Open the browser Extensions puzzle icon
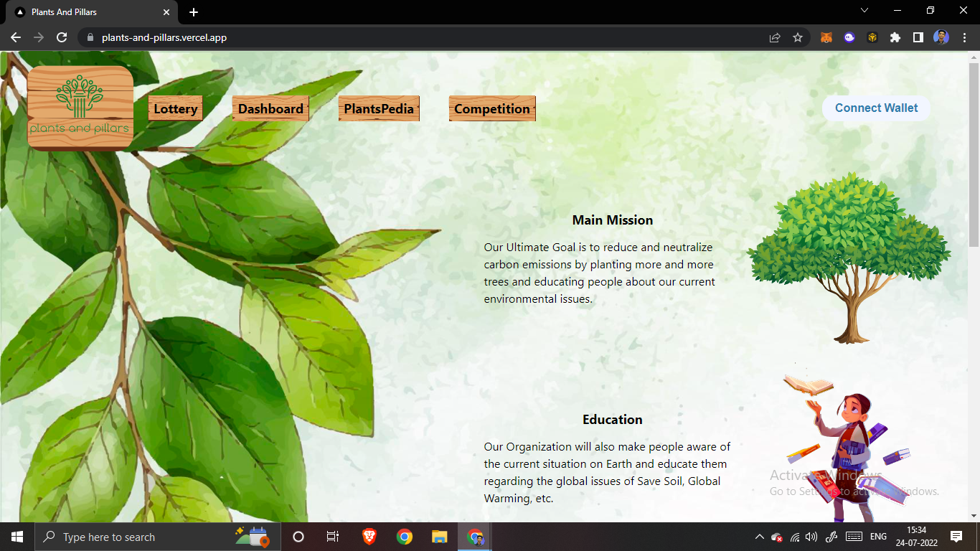Screen dimensions: 980x551 coord(895,37)
